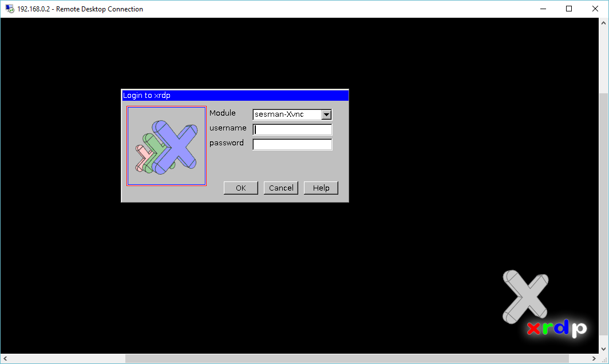The width and height of the screenshot is (609, 364).
Task: Select the sesman-Xvnc module field
Action: pyautogui.click(x=292, y=114)
